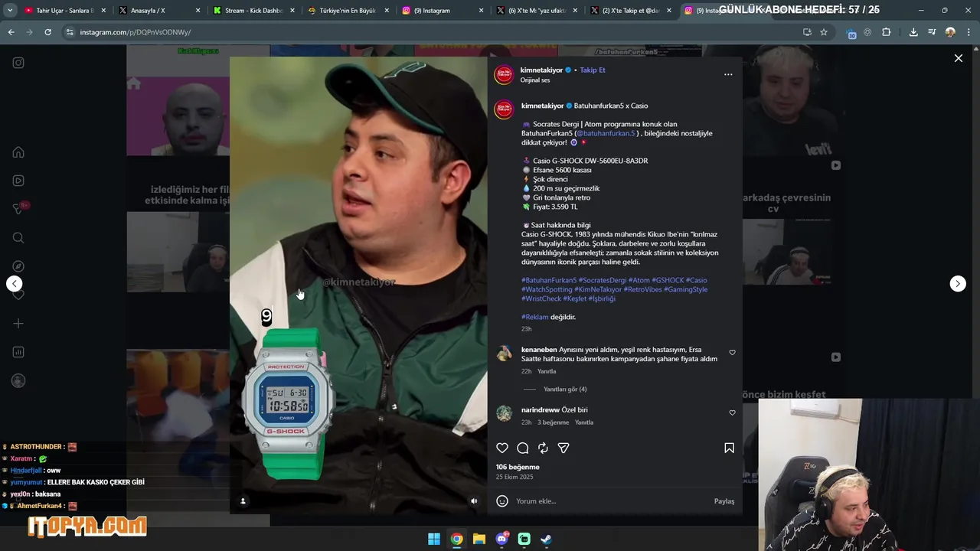Screen dimensions: 980x551
Task: Open the emoji picker in the comment box
Action: click(x=502, y=501)
